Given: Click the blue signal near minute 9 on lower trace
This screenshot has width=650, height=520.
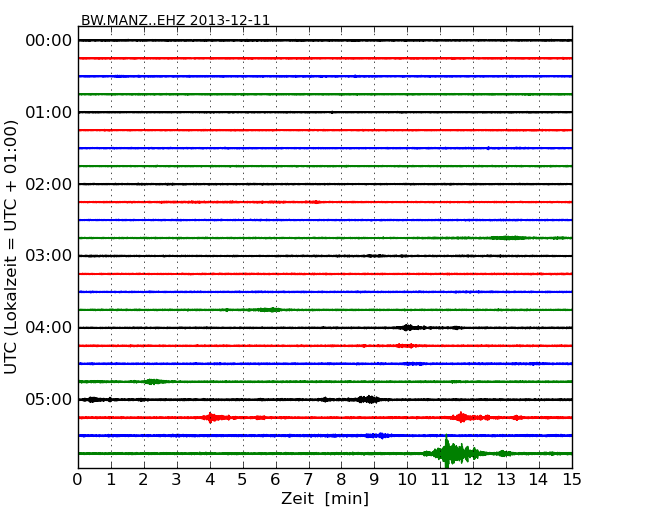Looking at the screenshot, I should pyautogui.click(x=378, y=435).
